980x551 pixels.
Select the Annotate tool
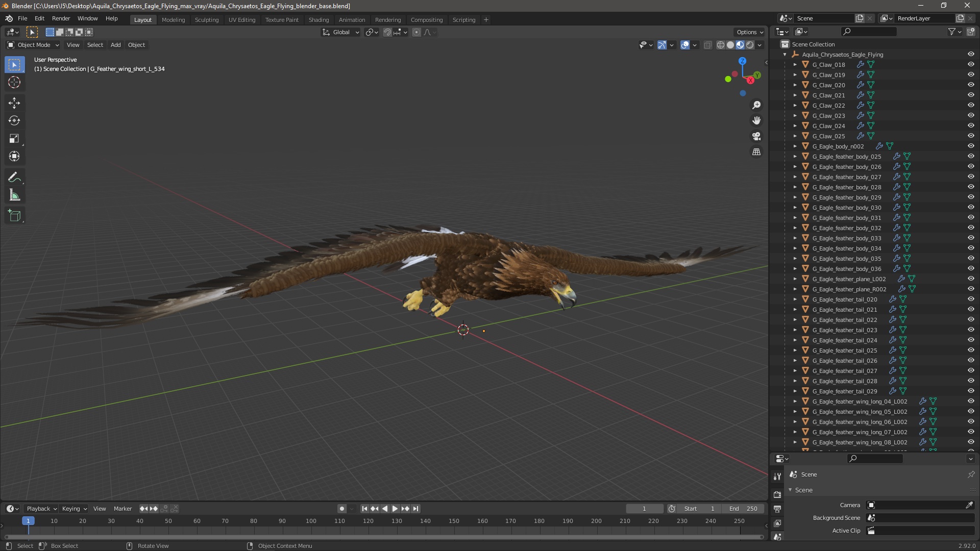[14, 178]
